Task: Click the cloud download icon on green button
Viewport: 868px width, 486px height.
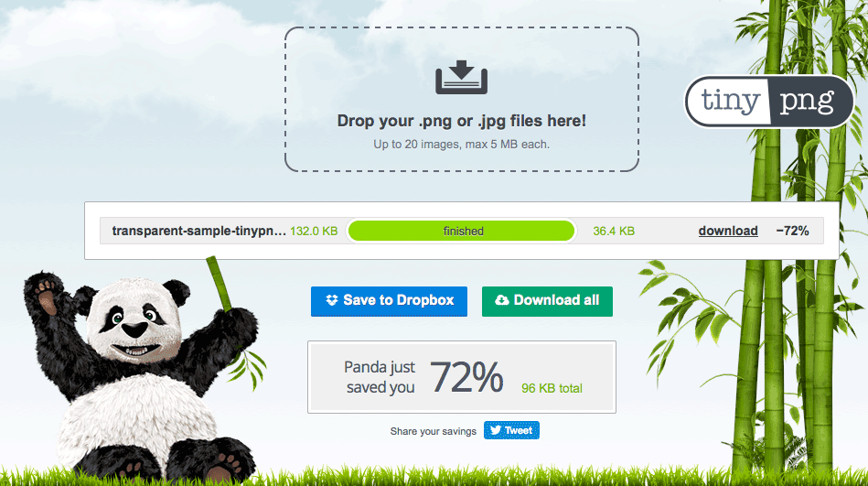Action: pyautogui.click(x=501, y=300)
